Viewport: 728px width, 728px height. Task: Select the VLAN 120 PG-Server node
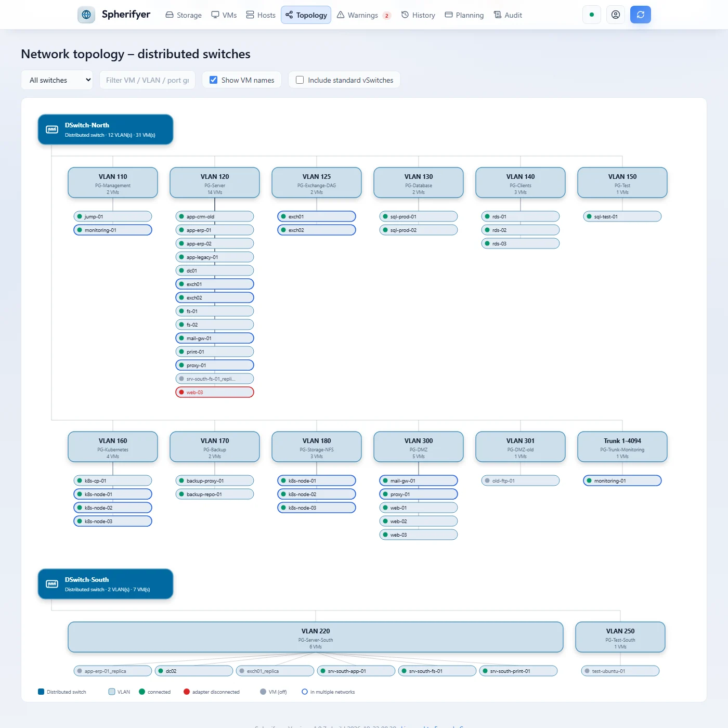215,183
